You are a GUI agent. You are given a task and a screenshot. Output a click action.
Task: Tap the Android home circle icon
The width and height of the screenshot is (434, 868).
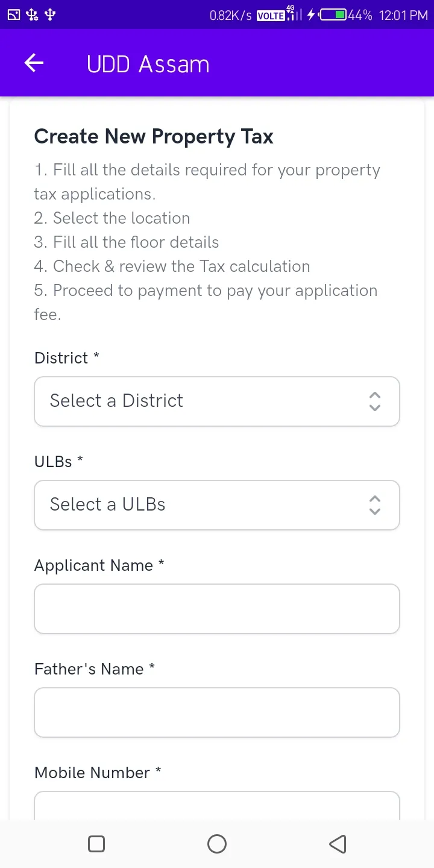point(217,843)
